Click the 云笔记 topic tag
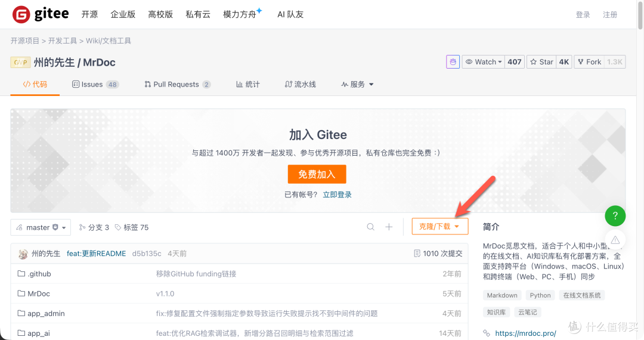 pos(528,312)
